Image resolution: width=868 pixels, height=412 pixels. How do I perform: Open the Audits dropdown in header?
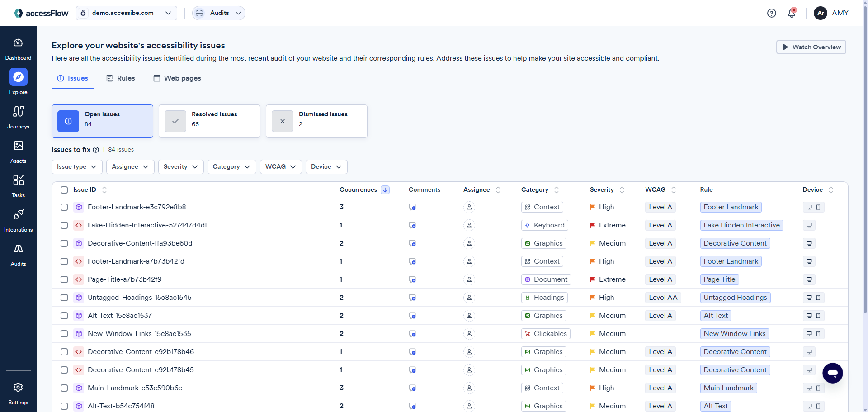(219, 13)
